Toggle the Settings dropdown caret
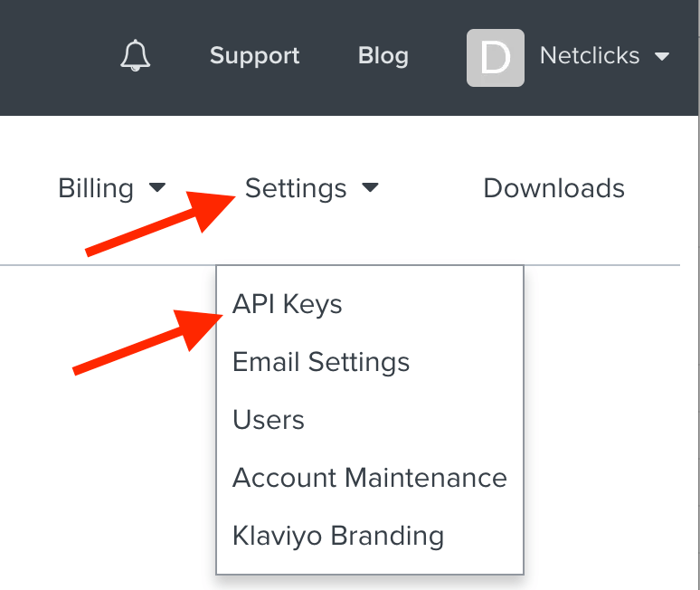The width and height of the screenshot is (700, 590). tap(370, 187)
